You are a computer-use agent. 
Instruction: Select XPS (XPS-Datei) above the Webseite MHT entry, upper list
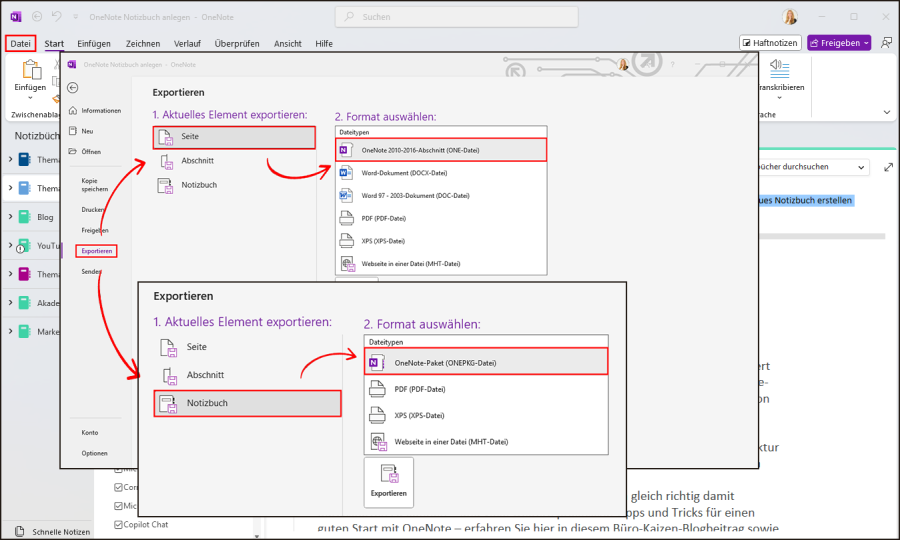(441, 241)
